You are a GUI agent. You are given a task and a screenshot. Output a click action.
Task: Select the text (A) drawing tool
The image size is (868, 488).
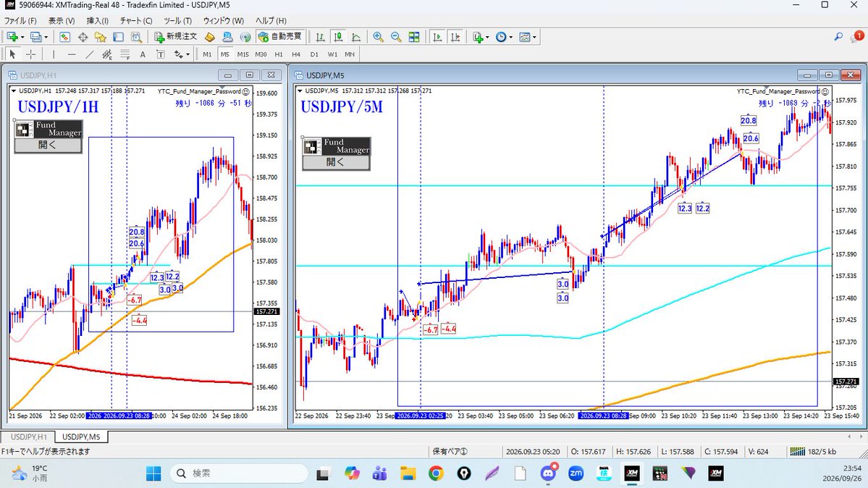[x=143, y=54]
